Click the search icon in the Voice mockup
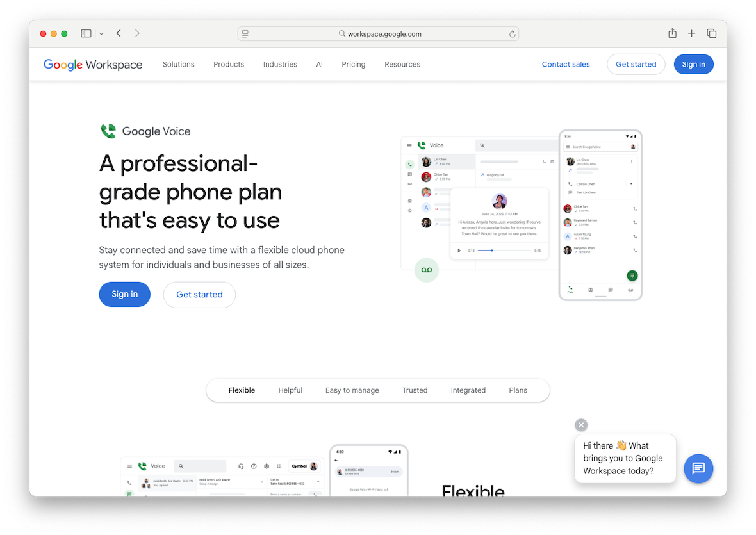This screenshot has width=756, height=535. coord(482,145)
